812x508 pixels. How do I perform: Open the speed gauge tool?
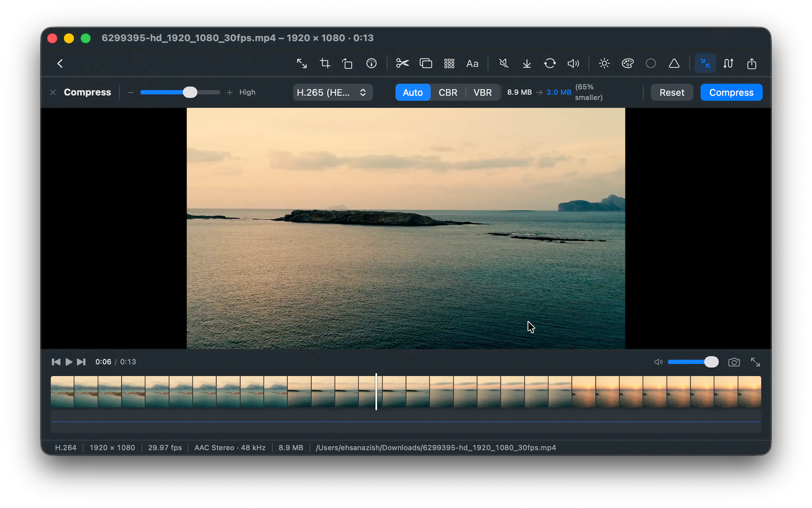tap(371, 63)
